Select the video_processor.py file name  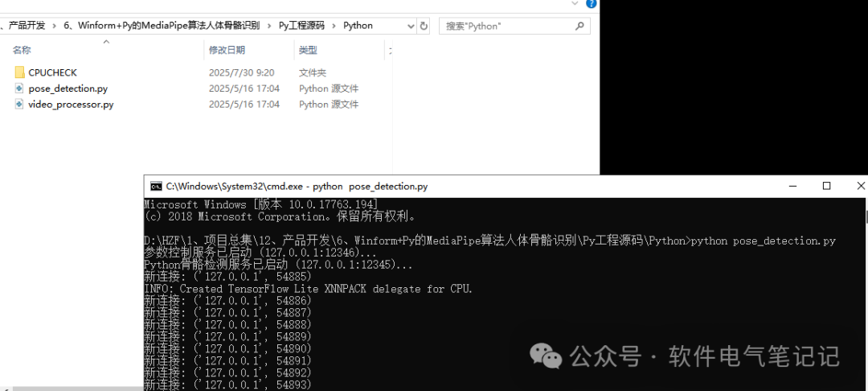(71, 104)
